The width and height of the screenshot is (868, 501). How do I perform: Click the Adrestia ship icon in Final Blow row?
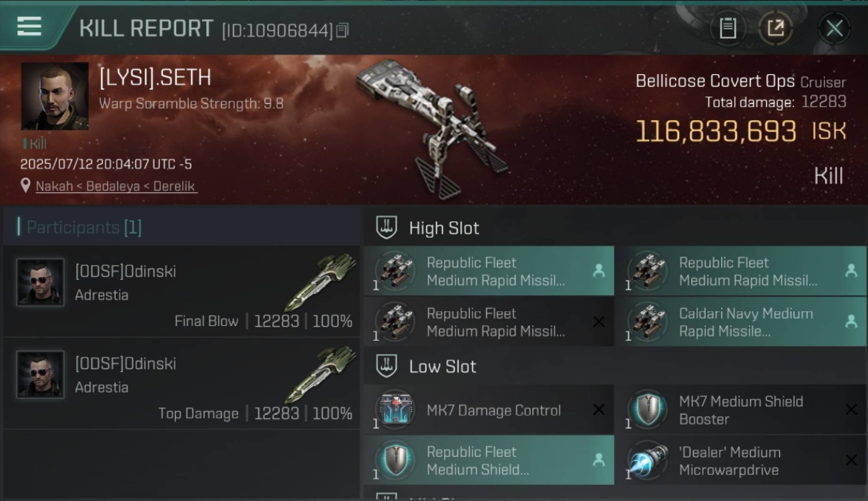(x=325, y=281)
